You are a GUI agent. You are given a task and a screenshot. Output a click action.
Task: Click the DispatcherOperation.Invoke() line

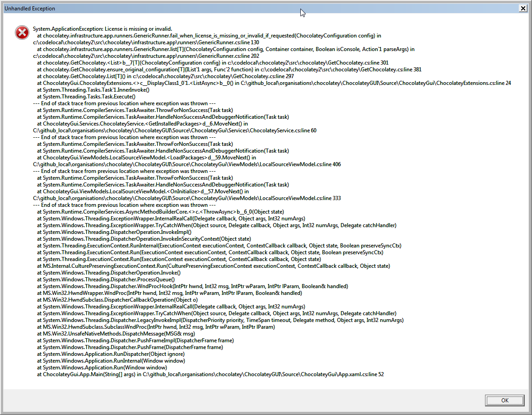(109, 273)
